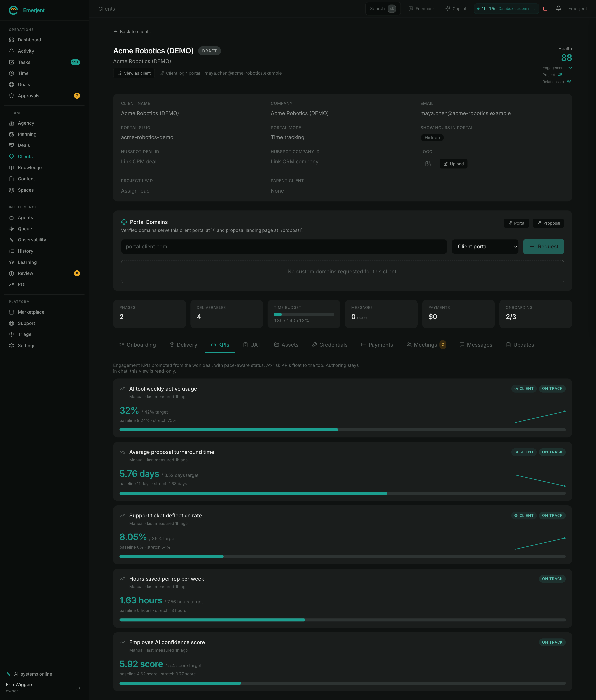Screen dimensions: 596x700
Task: Open Approvals in the sidebar
Action: [x=44, y=96]
